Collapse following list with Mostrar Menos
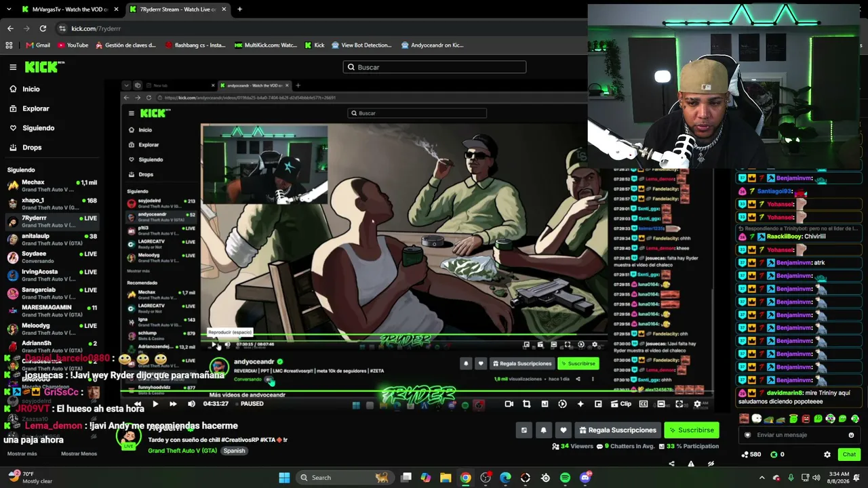Screen dimensions: 868x488 (79, 453)
